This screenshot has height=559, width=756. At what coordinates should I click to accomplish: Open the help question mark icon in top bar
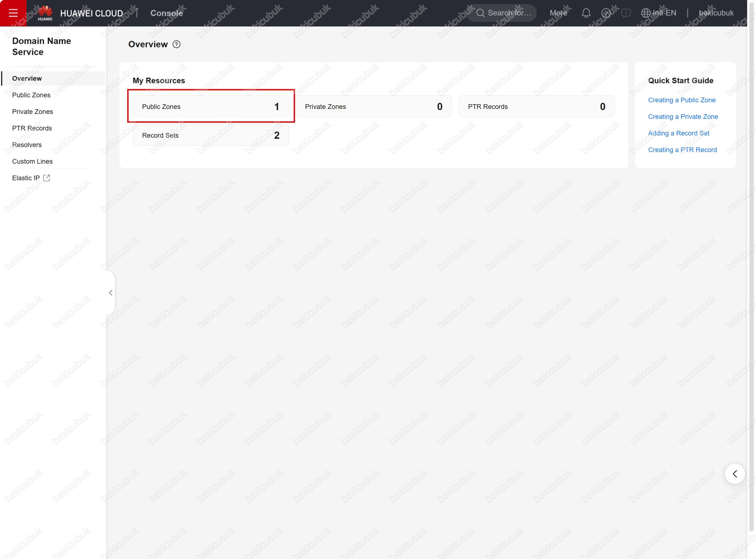(606, 13)
